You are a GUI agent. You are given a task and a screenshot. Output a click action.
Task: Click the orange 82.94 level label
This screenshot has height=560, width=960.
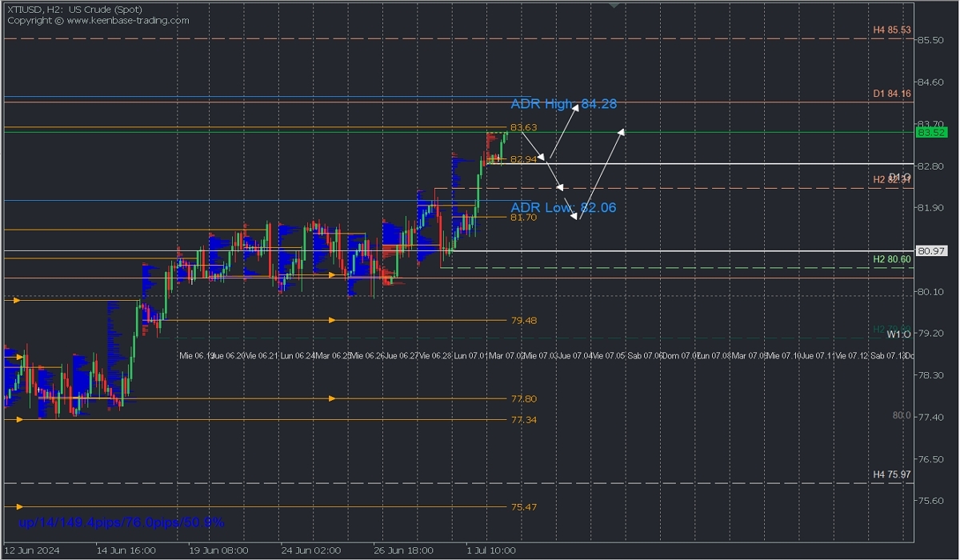(523, 160)
